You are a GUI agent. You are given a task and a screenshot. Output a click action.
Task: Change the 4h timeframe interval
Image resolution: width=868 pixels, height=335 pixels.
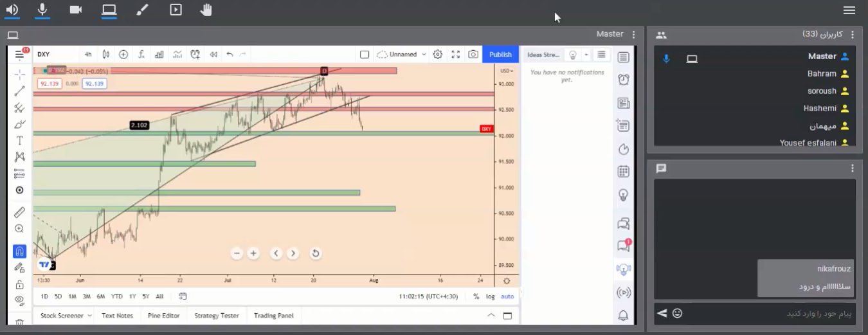88,55
